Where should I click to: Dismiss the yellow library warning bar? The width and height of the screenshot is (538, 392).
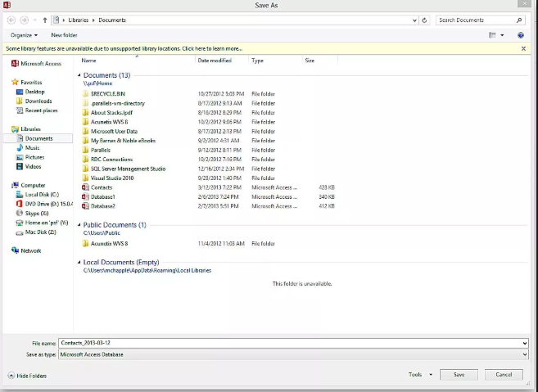pos(523,49)
